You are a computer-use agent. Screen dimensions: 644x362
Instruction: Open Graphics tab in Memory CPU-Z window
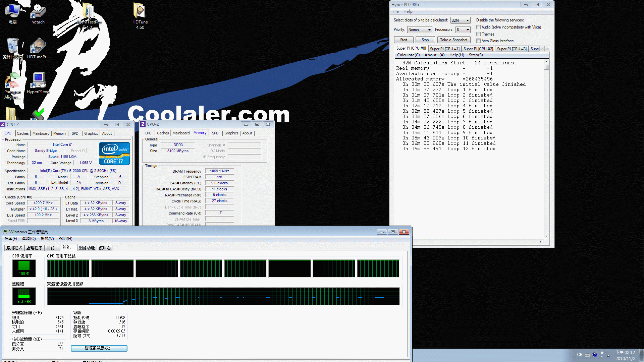(231, 133)
